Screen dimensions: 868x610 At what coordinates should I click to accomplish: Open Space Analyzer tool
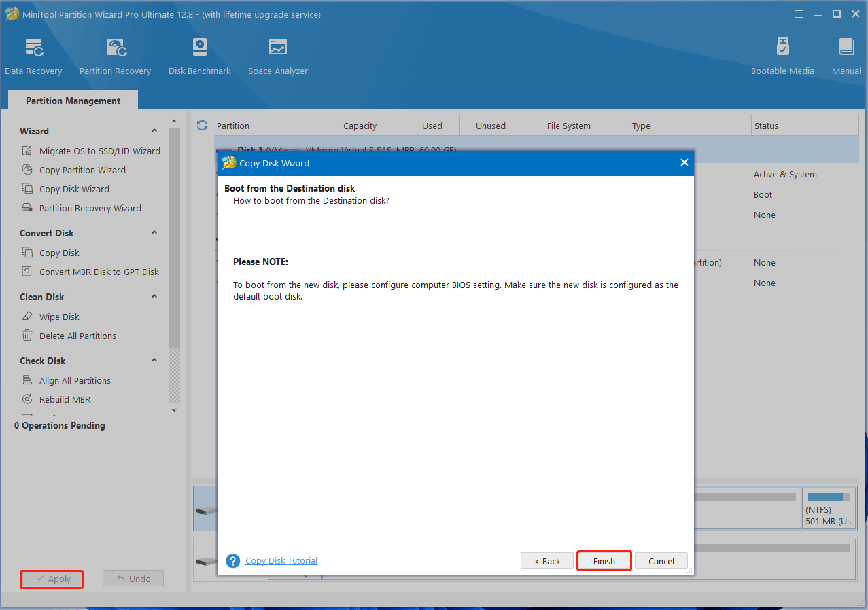[277, 56]
